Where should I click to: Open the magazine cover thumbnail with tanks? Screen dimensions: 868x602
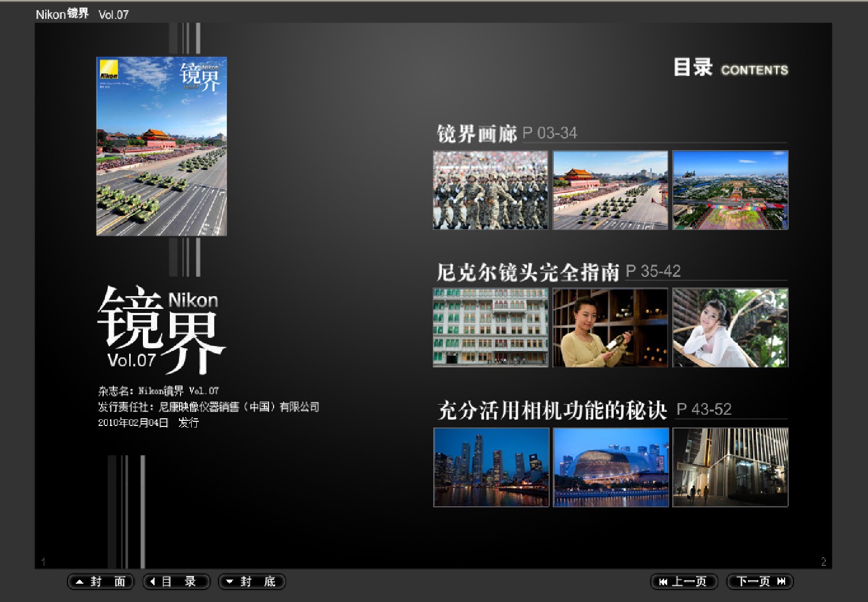tap(162, 146)
